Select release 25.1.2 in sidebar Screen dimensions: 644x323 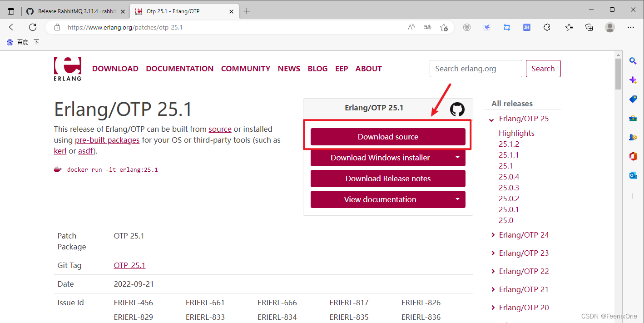(x=509, y=144)
